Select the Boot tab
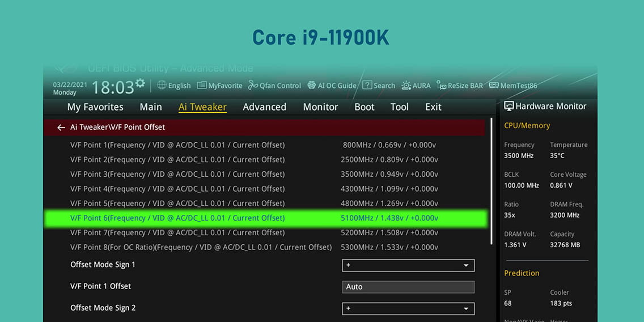This screenshot has height=322, width=644. tap(364, 107)
